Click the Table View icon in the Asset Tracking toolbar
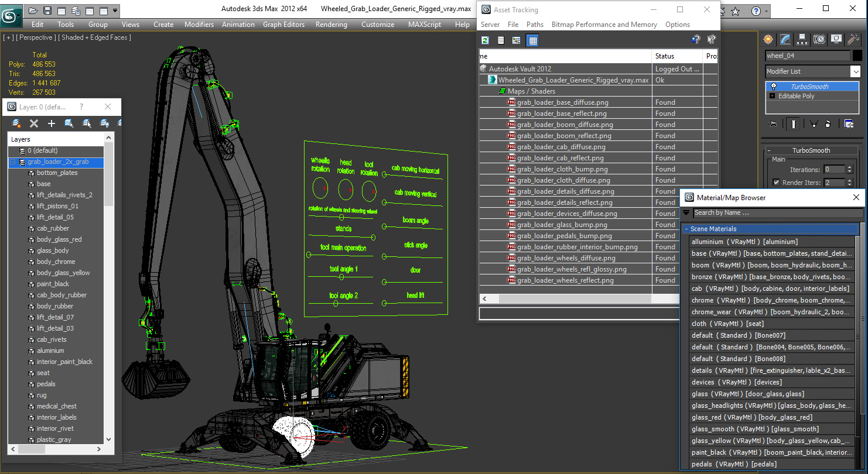The height and width of the screenshot is (474, 868). [x=532, y=40]
